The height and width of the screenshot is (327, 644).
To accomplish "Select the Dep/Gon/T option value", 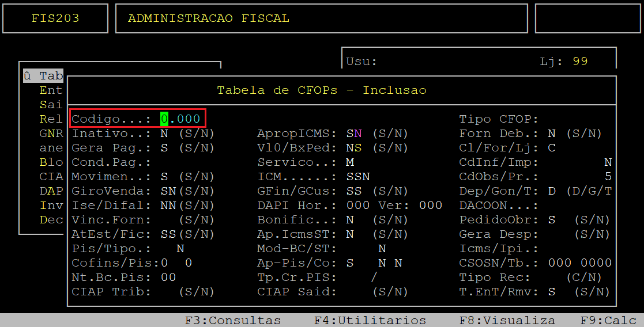I will click(552, 191).
